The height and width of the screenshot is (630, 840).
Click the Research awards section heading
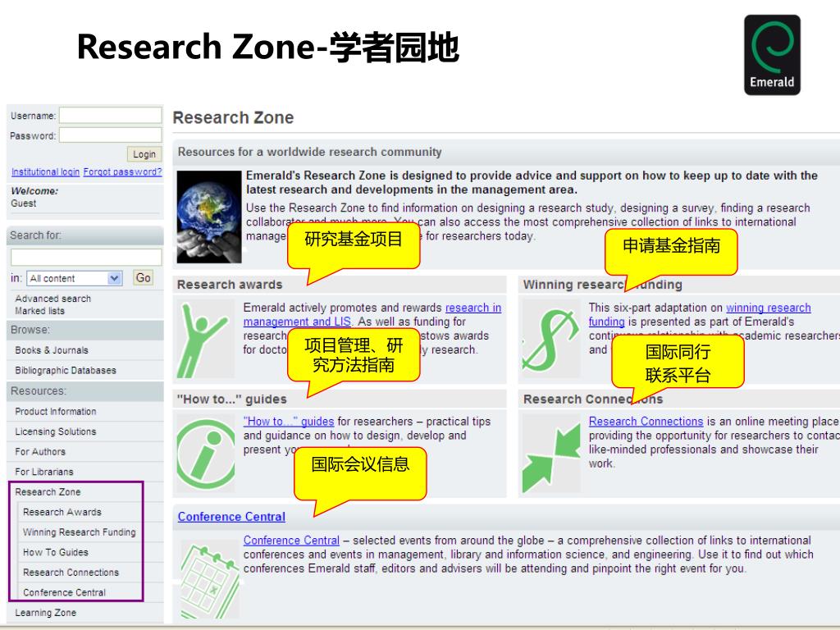pyautogui.click(x=230, y=285)
